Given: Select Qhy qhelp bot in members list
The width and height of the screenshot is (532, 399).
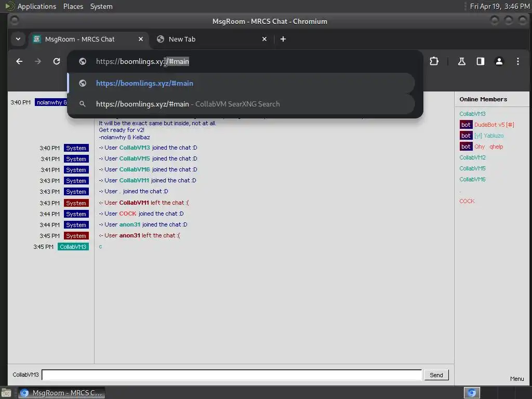Looking at the screenshot, I should tap(488, 147).
